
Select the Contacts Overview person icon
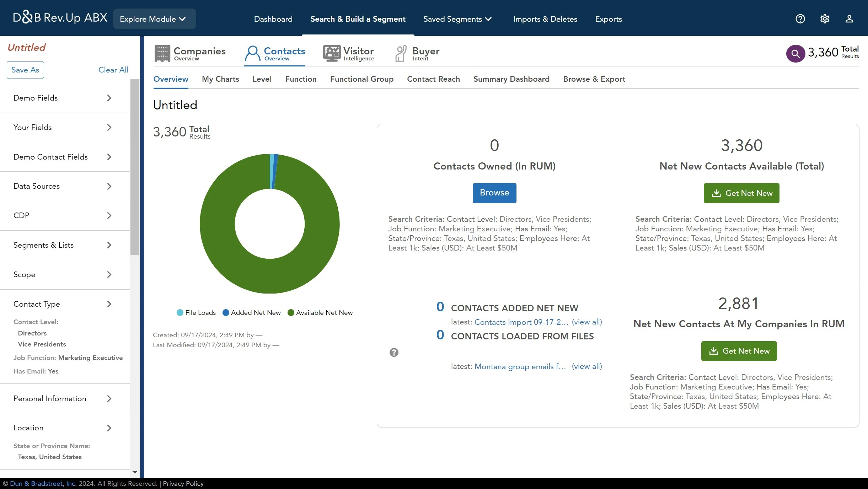point(253,53)
